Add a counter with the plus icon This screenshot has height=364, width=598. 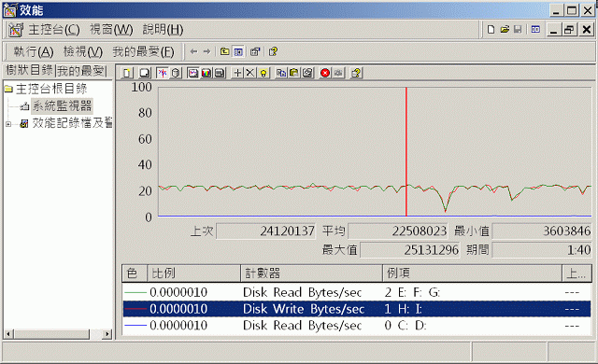coord(237,73)
